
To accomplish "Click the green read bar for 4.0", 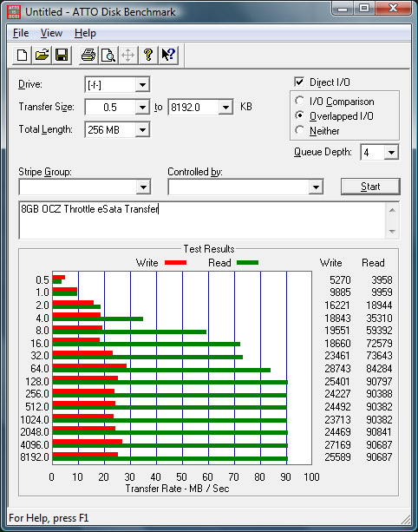I will (98, 319).
